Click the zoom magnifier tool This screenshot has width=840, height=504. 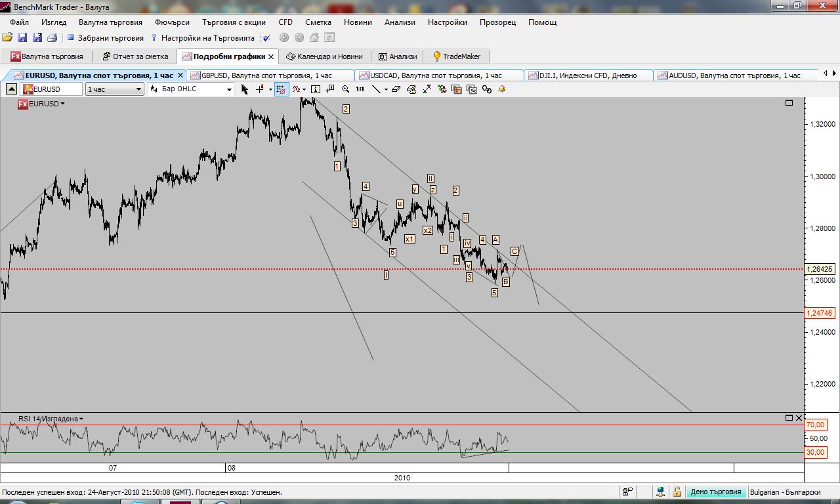345,89
